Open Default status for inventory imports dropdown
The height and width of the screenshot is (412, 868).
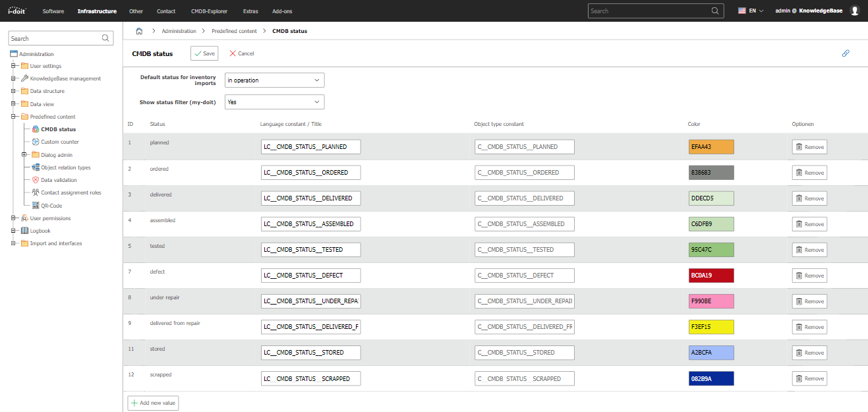[274, 80]
